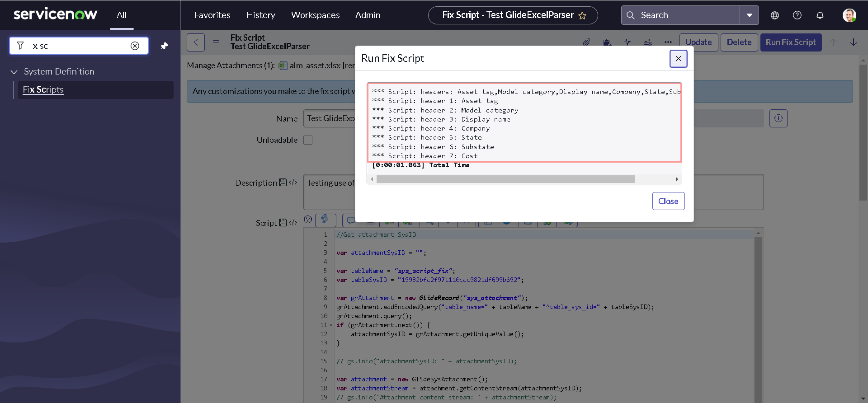This screenshot has width=868, height=403.
Task: Click the clipboard template toolbar icon
Action: coord(607,42)
